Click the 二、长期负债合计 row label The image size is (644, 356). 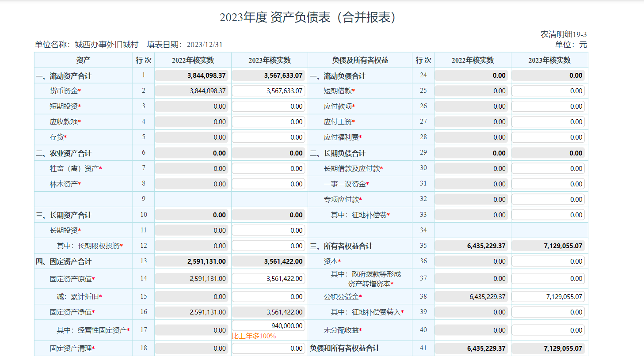pyautogui.click(x=338, y=153)
